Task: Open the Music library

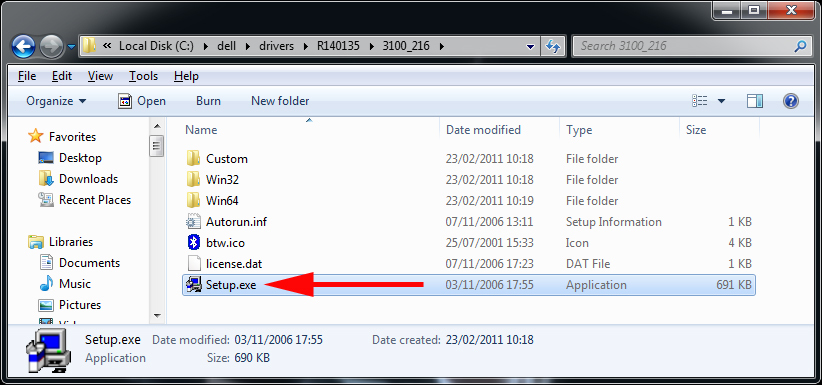Action: [x=74, y=284]
